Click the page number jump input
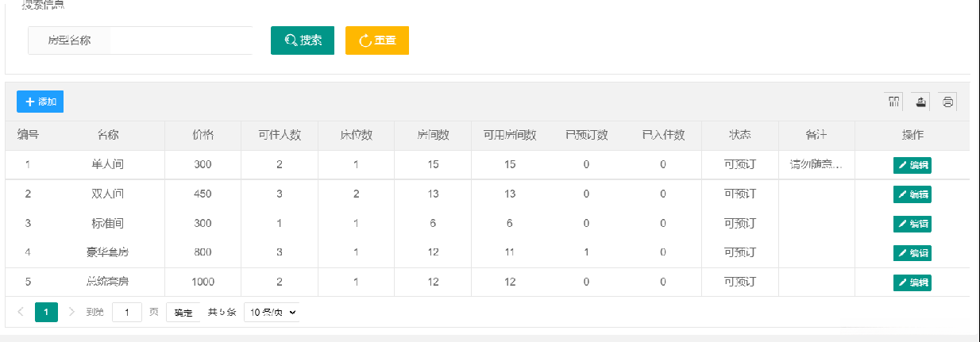The height and width of the screenshot is (342, 980). 127,313
